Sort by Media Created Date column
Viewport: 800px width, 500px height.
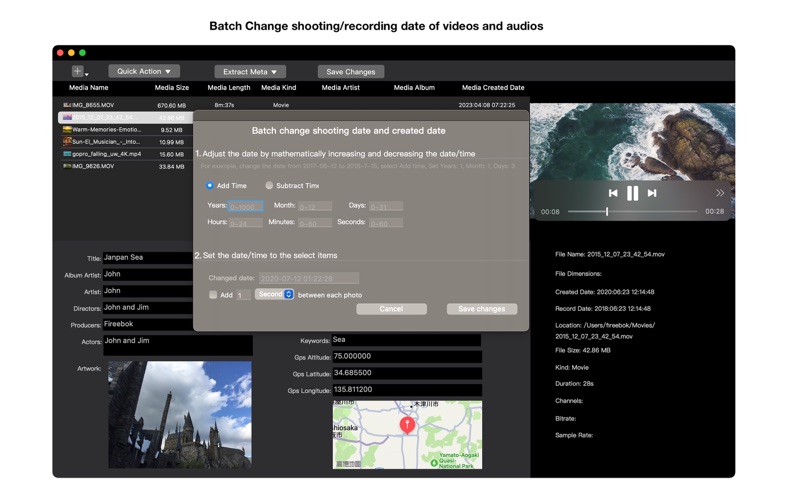(x=493, y=88)
